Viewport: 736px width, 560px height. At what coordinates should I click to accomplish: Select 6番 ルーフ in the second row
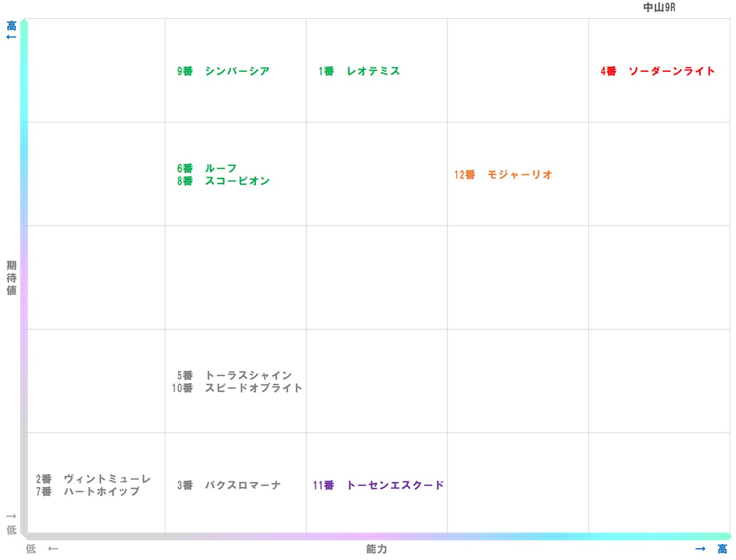click(x=206, y=168)
